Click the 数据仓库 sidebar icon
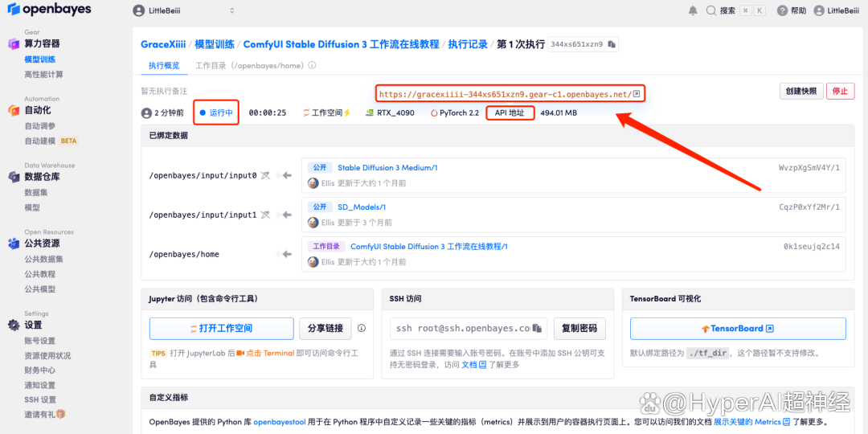The height and width of the screenshot is (434, 868). 14,177
